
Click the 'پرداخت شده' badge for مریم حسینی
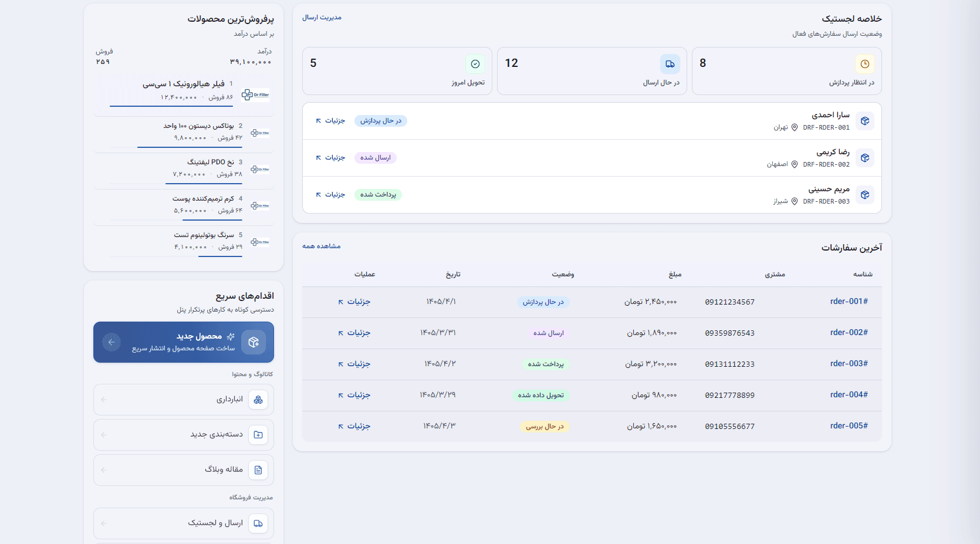coord(378,195)
